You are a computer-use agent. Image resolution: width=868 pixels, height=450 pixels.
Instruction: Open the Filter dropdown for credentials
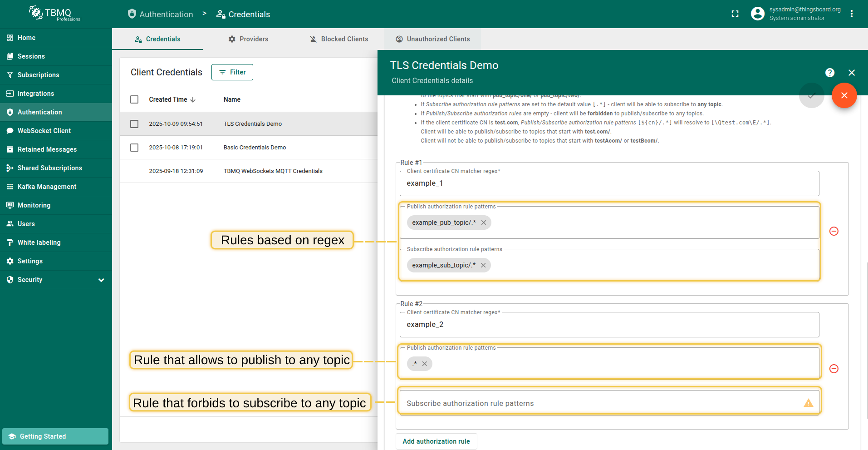(x=232, y=72)
